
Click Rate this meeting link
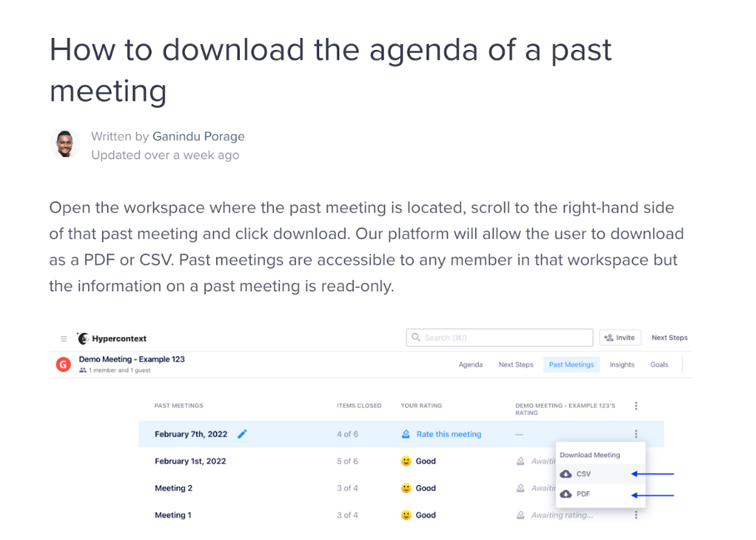[x=449, y=434]
